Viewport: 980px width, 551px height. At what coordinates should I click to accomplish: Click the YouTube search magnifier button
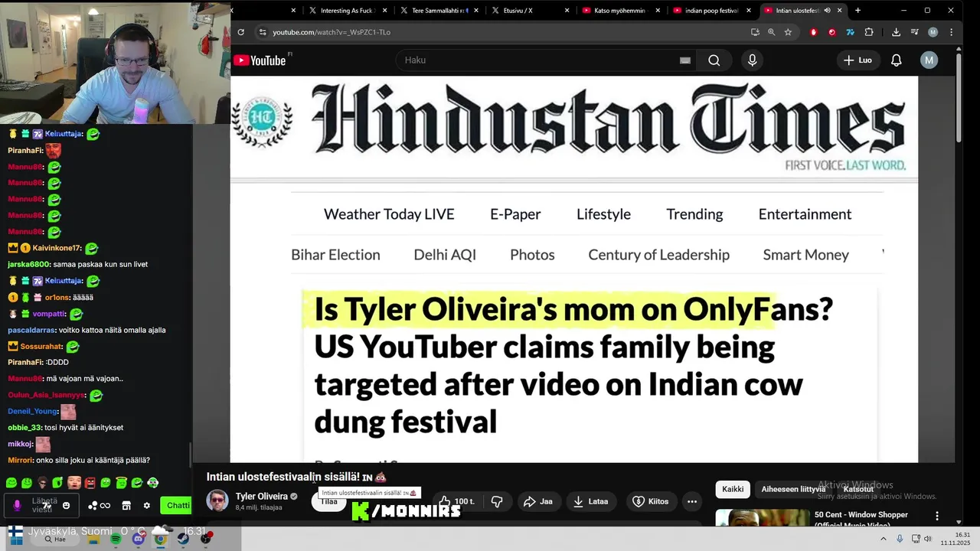click(714, 60)
